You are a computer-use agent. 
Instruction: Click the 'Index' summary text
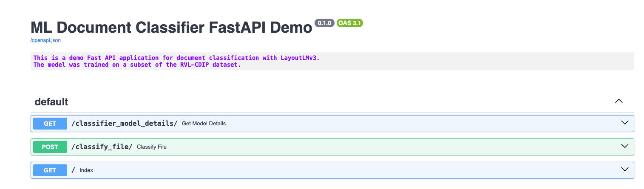click(x=86, y=170)
